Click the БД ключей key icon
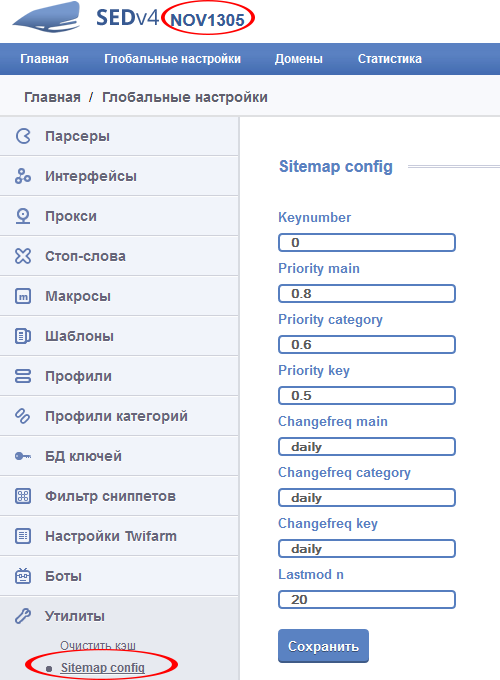Viewport: 500px width, 680px height. click(23, 456)
